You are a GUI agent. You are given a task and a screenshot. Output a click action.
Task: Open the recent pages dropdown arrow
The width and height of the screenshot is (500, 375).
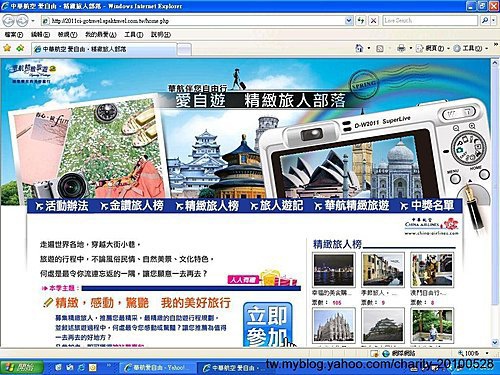[x=33, y=21]
